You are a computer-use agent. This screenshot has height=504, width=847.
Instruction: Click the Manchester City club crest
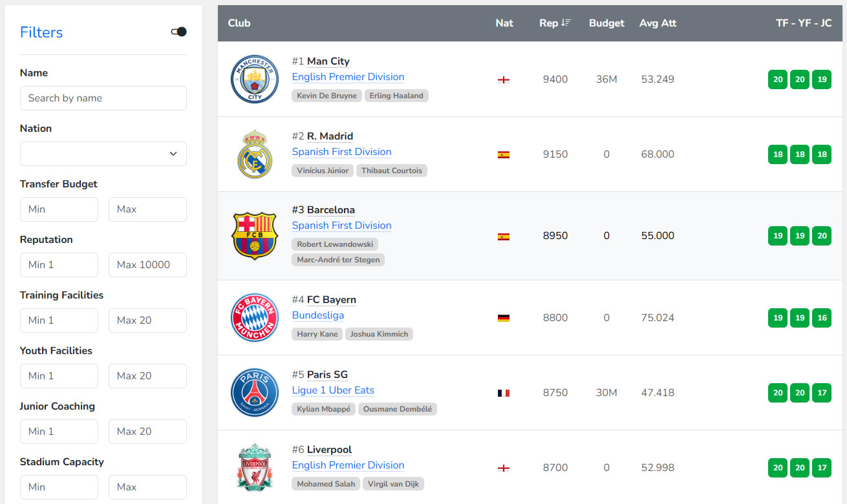(x=255, y=79)
